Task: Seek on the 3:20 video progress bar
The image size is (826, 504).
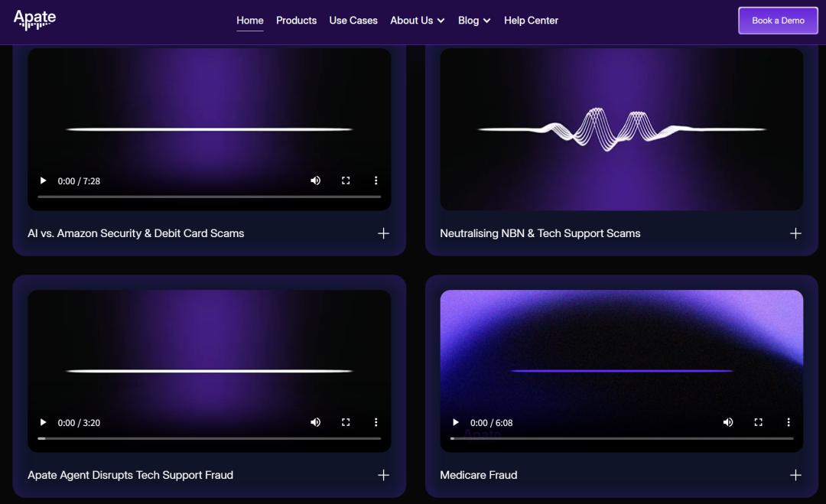Action: click(209, 438)
